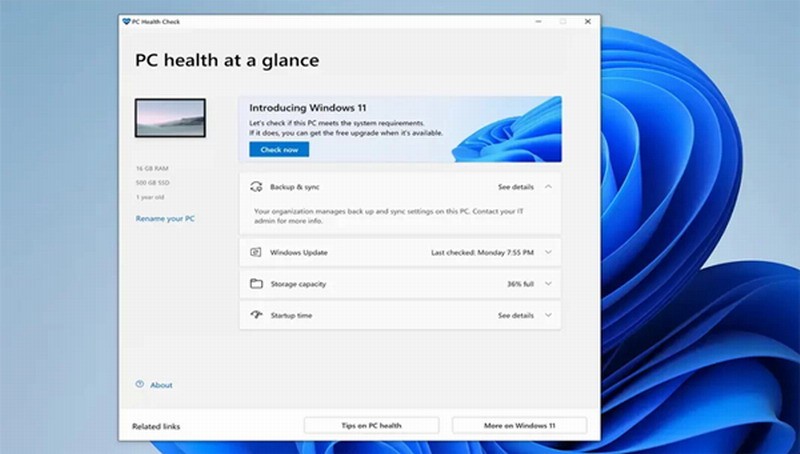800x454 pixels.
Task: Click the Related links label
Action: point(156,426)
